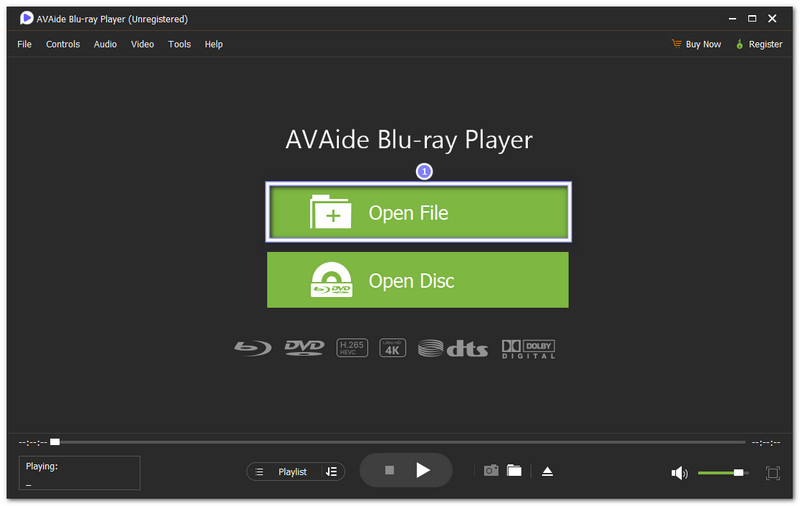
Task: Expand the Audio menu
Action: click(x=105, y=44)
